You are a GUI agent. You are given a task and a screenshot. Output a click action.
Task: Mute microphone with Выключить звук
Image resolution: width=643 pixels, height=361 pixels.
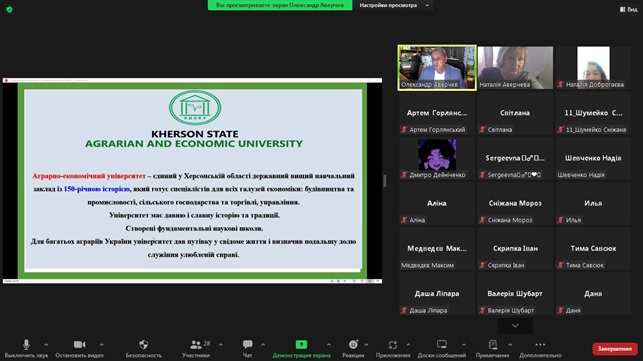tap(26, 348)
